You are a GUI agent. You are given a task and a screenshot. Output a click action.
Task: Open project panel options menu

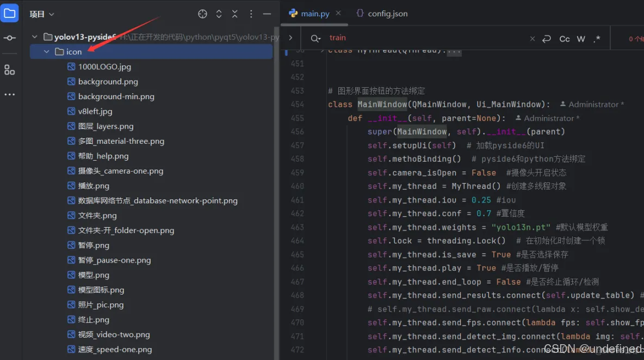pyautogui.click(x=251, y=14)
